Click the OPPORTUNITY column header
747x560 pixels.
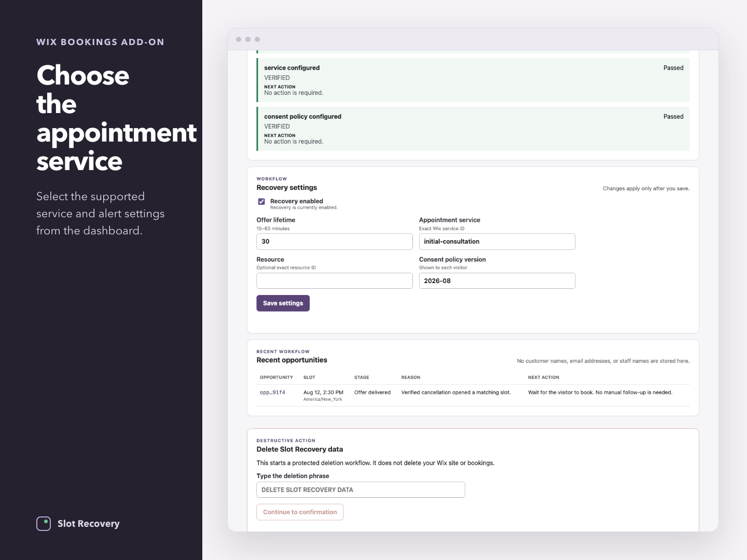pos(276,377)
